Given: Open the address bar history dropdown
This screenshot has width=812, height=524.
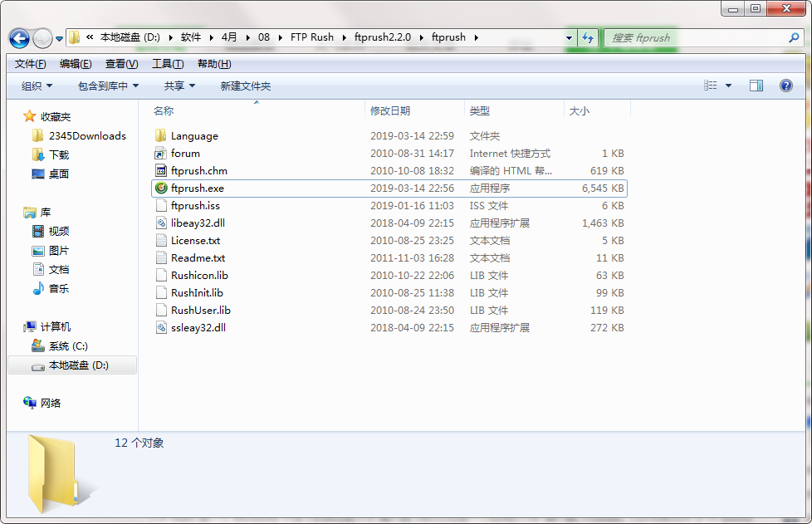Looking at the screenshot, I should point(569,38).
